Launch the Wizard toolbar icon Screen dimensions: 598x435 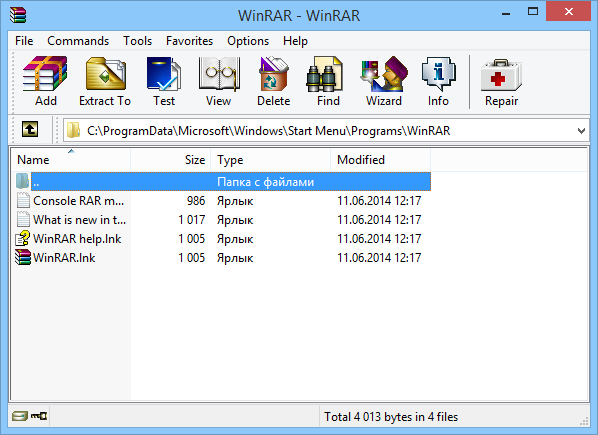pos(384,74)
